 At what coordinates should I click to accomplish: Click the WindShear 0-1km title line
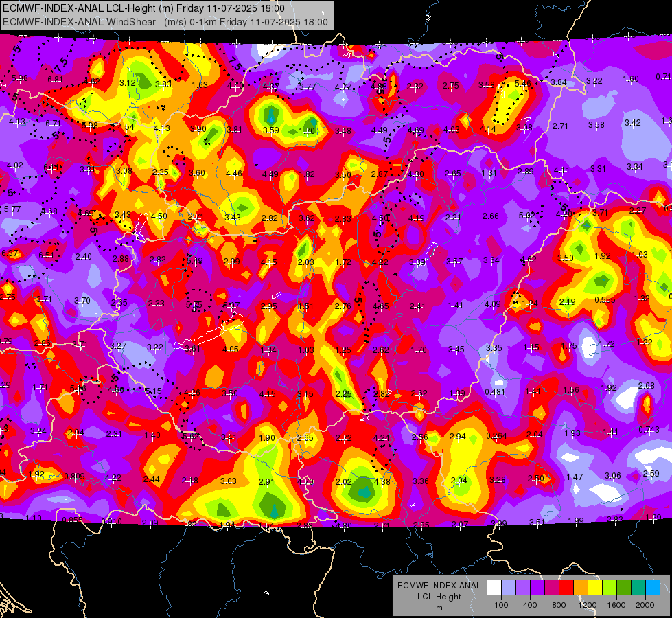165,22
